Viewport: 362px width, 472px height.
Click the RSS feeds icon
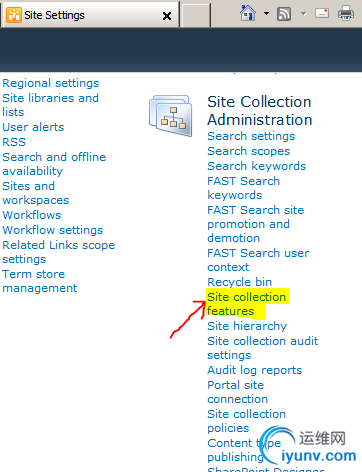click(x=284, y=14)
